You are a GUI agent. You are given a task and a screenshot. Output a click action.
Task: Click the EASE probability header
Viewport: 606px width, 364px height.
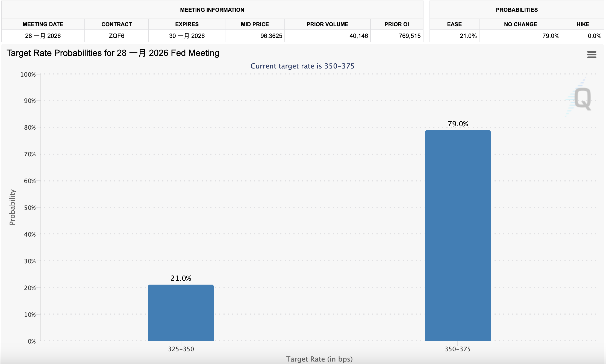[x=454, y=24]
